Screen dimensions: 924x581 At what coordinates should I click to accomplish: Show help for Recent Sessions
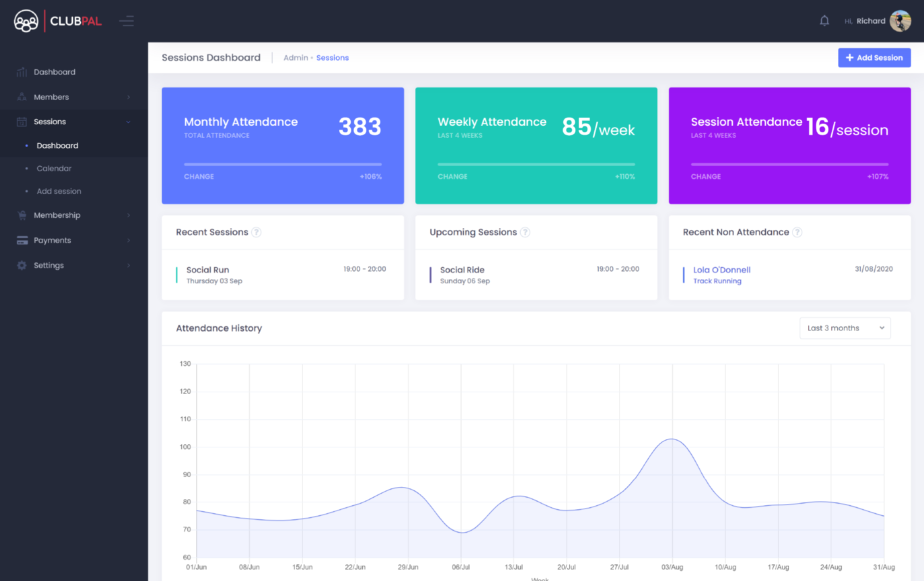tap(256, 232)
